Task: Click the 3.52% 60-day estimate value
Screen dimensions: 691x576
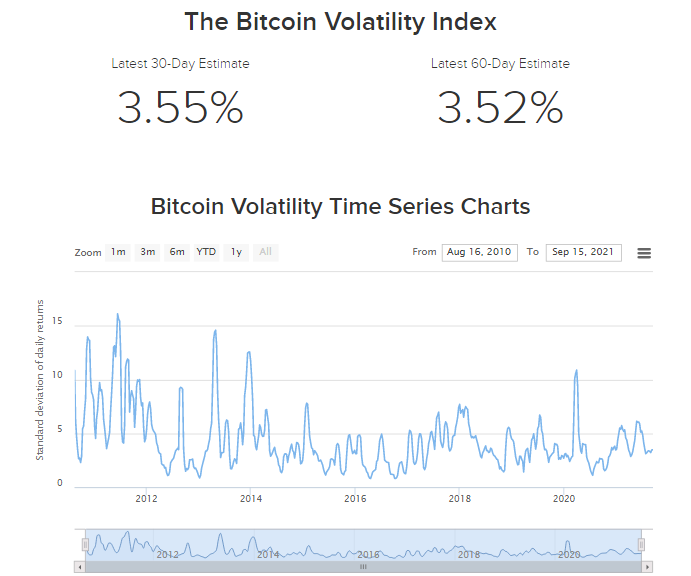Action: coord(500,108)
